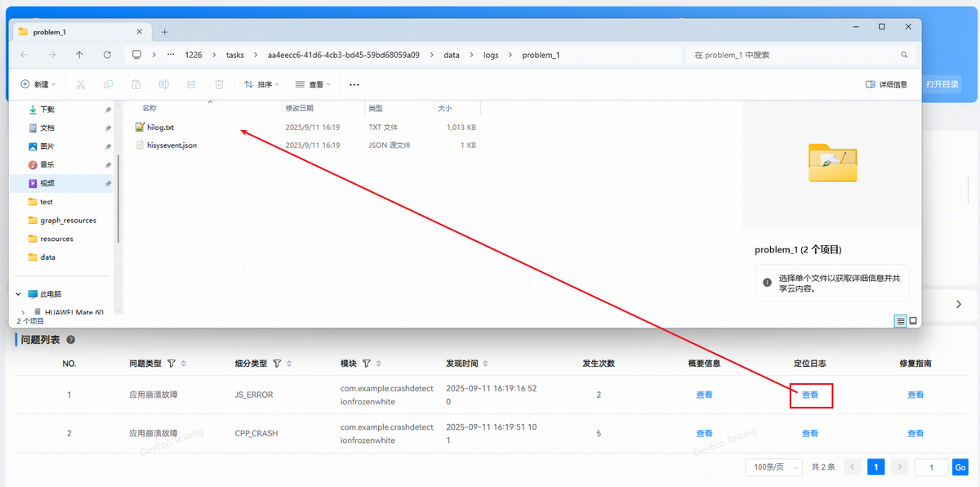Click the 在 problem_1 中搜索 search box

click(792, 55)
